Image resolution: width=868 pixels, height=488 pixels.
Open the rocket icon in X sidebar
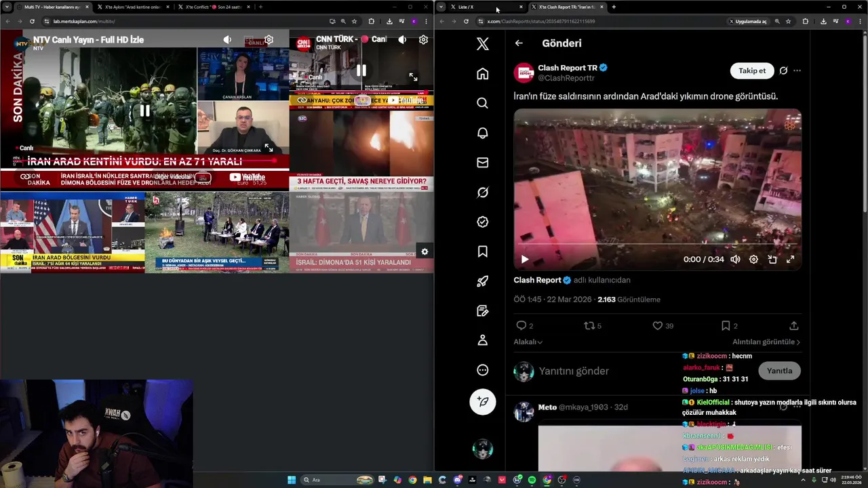coord(482,281)
